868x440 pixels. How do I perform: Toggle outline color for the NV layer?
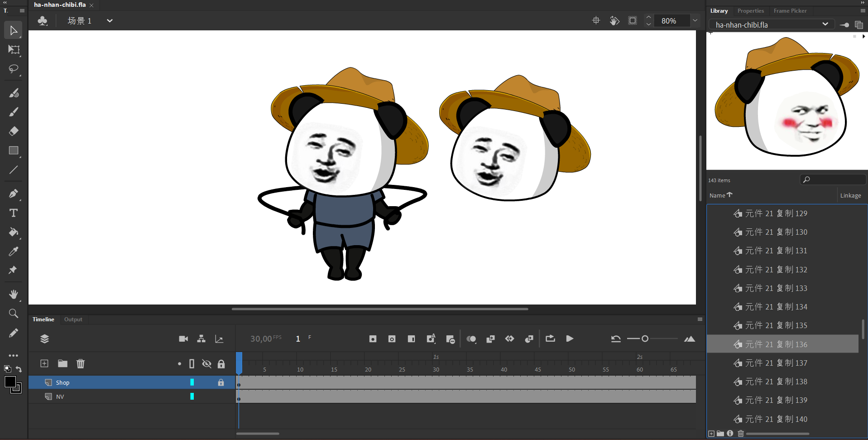[192, 396]
